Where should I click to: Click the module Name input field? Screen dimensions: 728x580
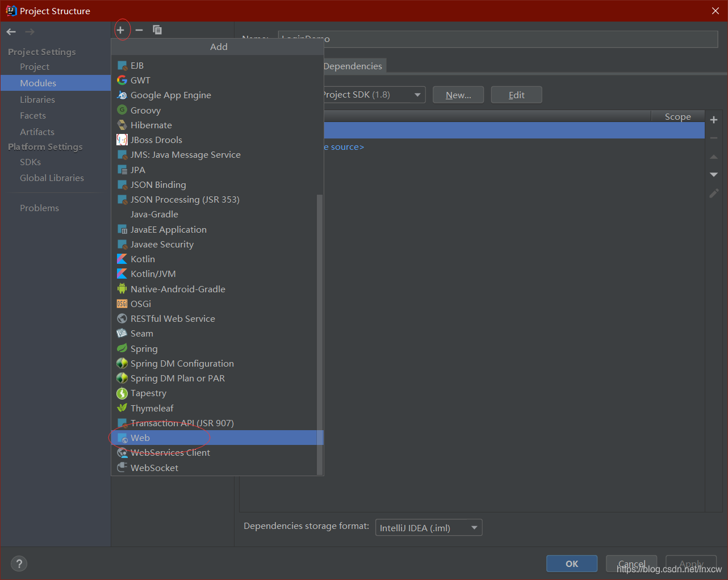click(498, 39)
